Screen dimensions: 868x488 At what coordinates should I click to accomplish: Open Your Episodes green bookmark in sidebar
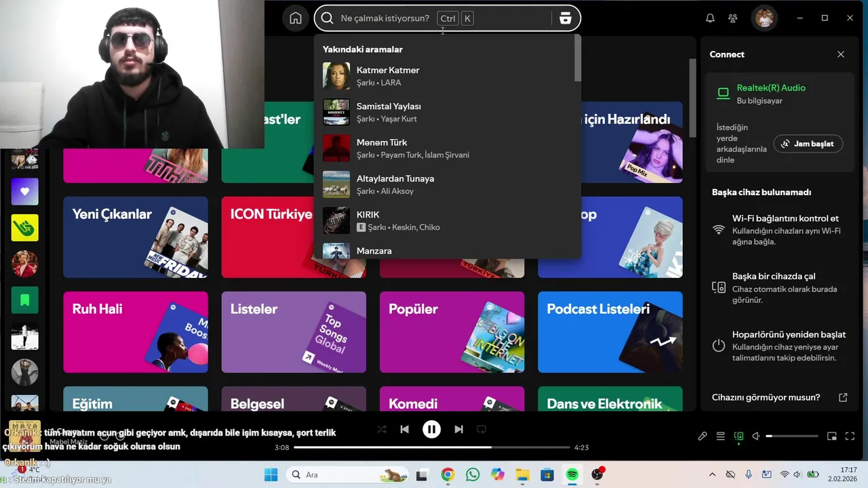click(x=25, y=300)
